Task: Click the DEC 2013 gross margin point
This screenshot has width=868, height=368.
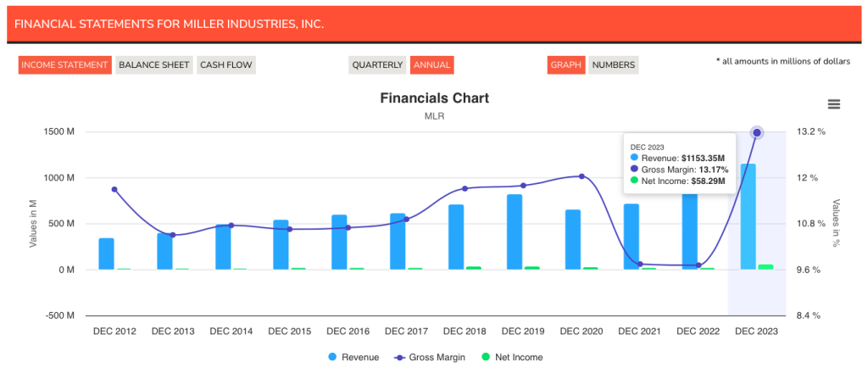Action: pyautogui.click(x=173, y=235)
